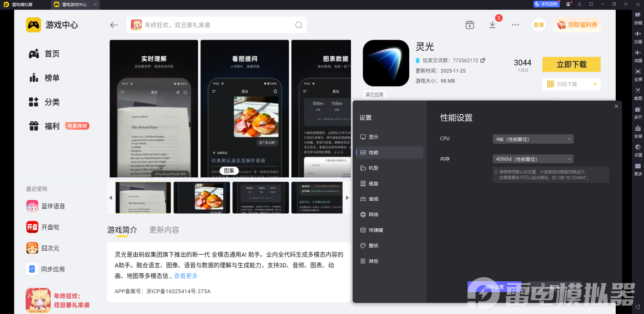This screenshot has height=314, width=644.
Task: Open 快捷键 settings section
Action: click(390, 230)
